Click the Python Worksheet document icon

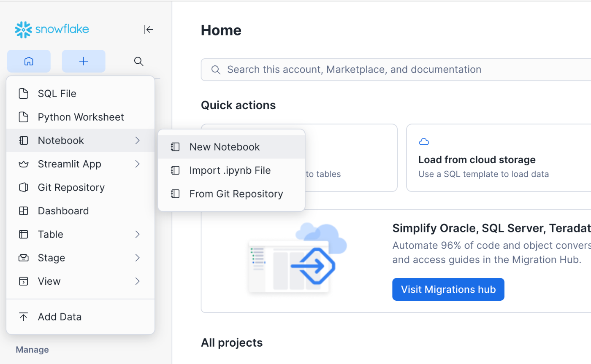[24, 117]
